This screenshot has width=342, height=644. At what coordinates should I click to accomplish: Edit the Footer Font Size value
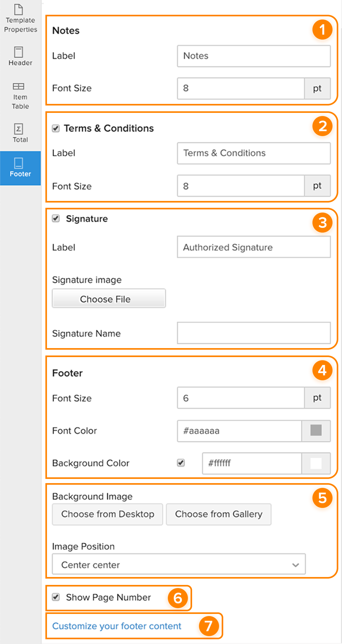pyautogui.click(x=240, y=398)
